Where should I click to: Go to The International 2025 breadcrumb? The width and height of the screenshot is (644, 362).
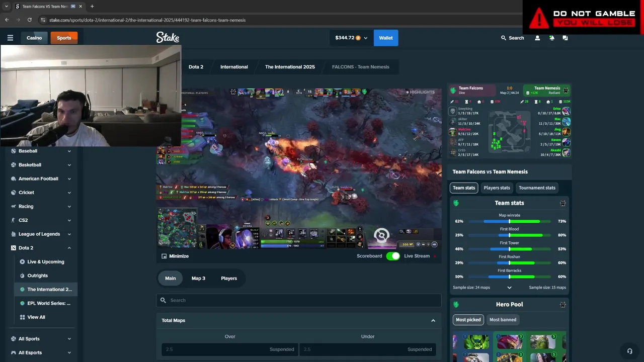pyautogui.click(x=290, y=67)
